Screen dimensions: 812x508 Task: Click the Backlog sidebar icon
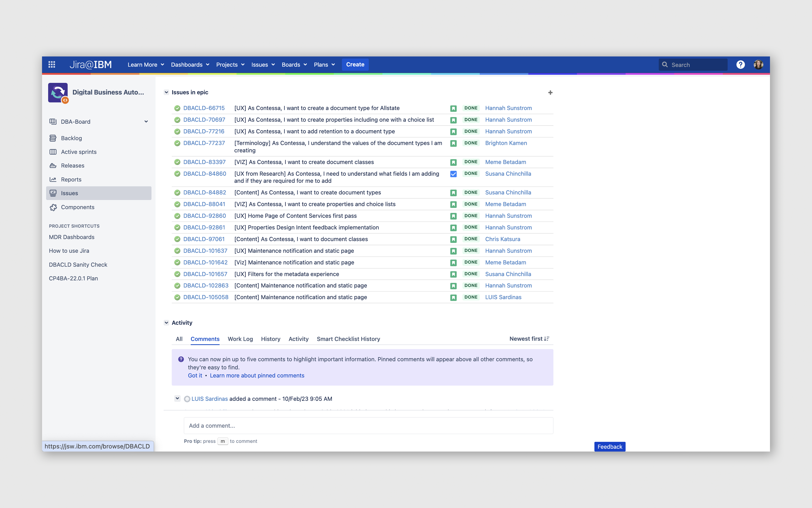53,138
